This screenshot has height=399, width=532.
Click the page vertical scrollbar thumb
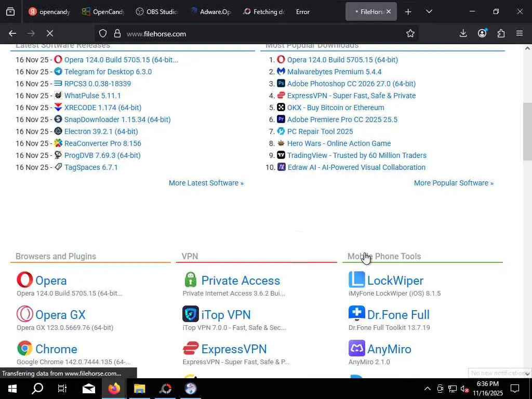tap(527, 131)
